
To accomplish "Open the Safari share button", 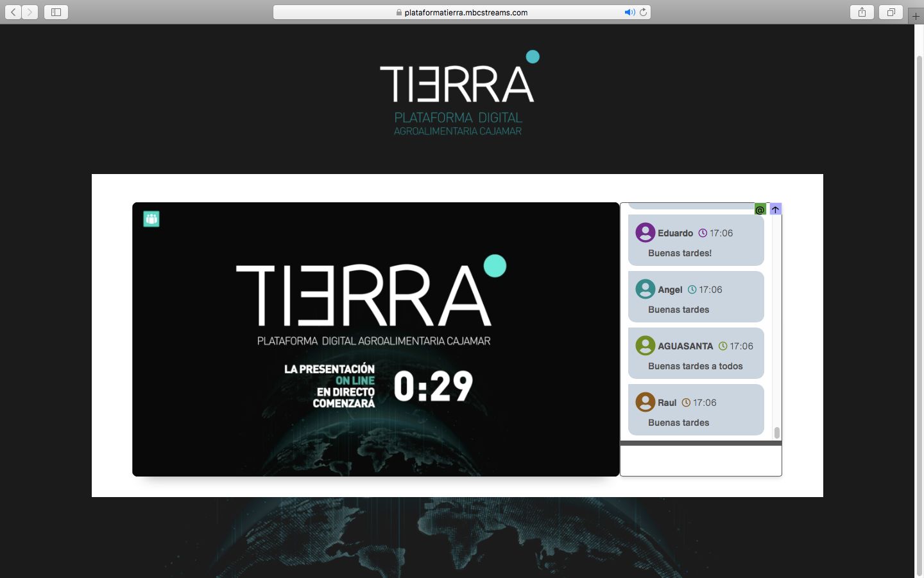I will pos(862,12).
